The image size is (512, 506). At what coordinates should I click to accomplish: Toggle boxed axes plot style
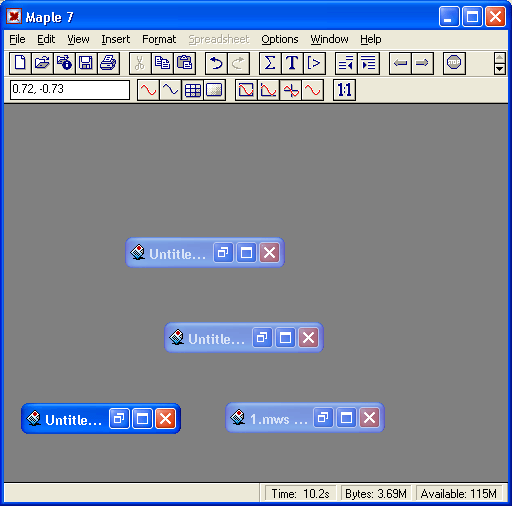[x=246, y=90]
